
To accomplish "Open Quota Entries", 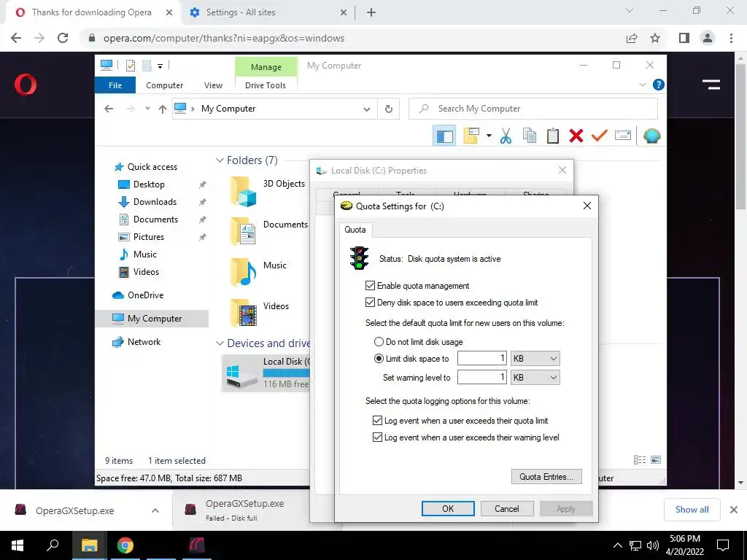I will click(x=546, y=477).
